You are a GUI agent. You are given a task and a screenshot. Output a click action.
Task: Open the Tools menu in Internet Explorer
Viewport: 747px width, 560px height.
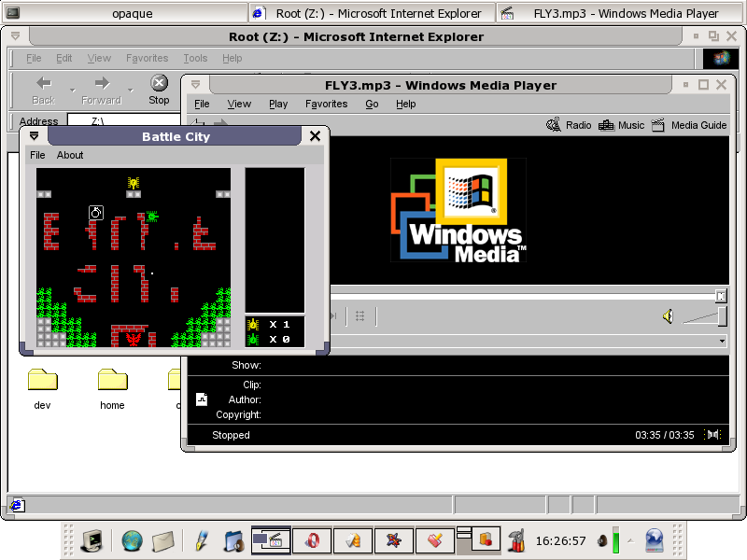coord(195,58)
